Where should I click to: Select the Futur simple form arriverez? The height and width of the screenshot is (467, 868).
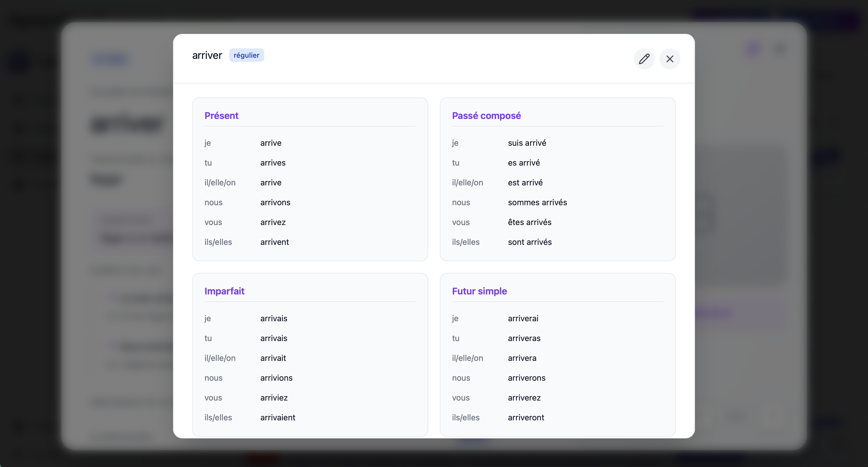524,398
